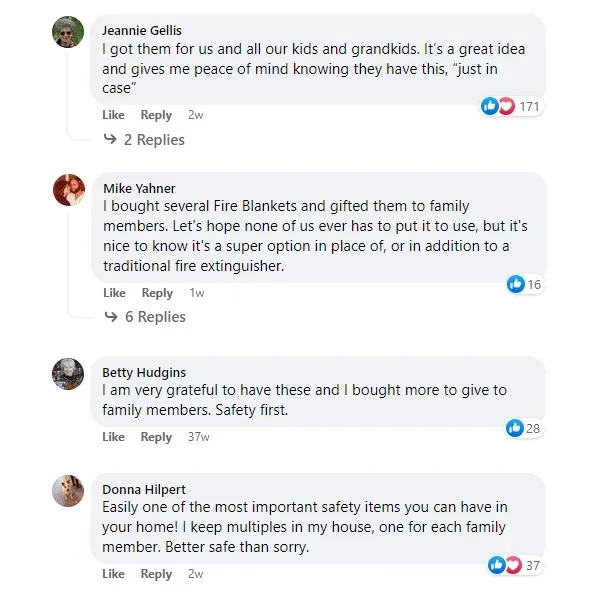Image resolution: width=600 pixels, height=600 pixels.
Task: Open the Mike Yahner name link
Action: pyautogui.click(x=139, y=188)
